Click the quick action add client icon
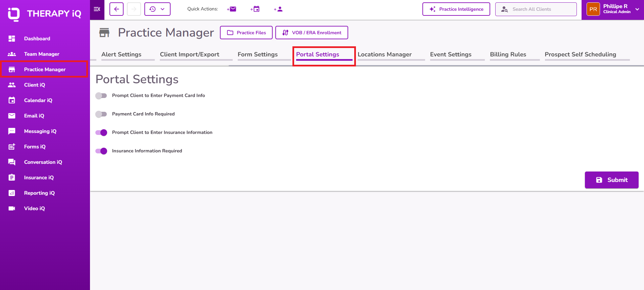644x290 pixels. pos(278,9)
